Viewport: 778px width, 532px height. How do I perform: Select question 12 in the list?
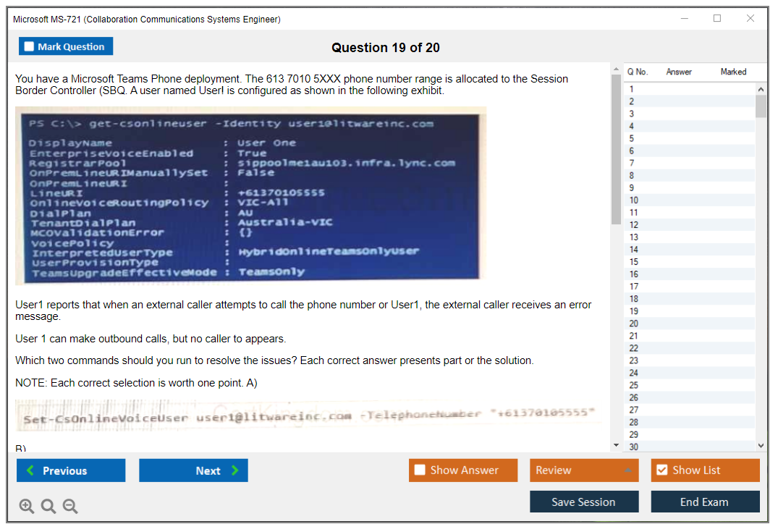coord(690,225)
